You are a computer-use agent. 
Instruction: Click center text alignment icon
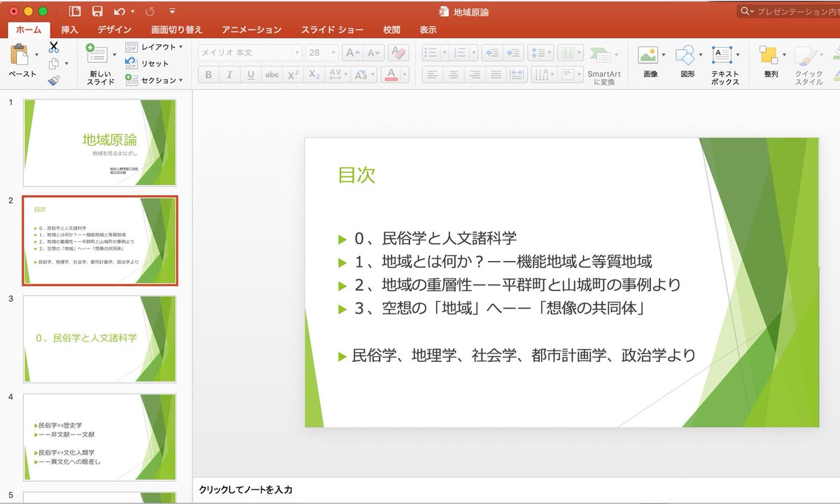coord(454,74)
